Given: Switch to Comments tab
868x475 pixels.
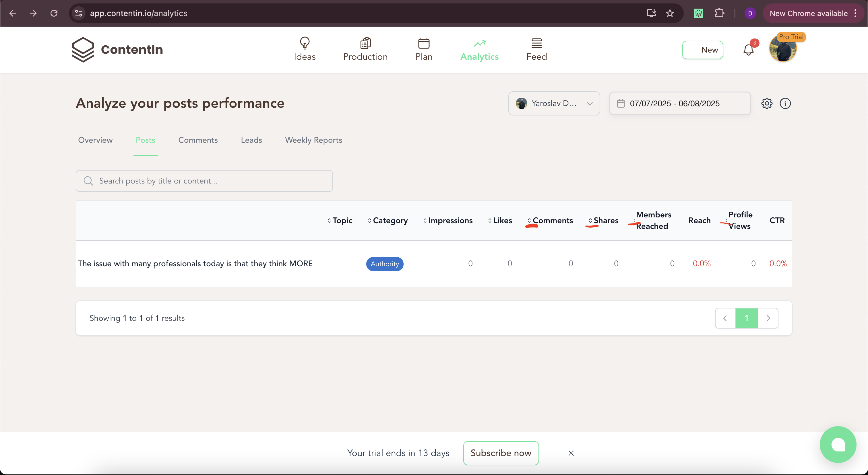Looking at the screenshot, I should (198, 140).
